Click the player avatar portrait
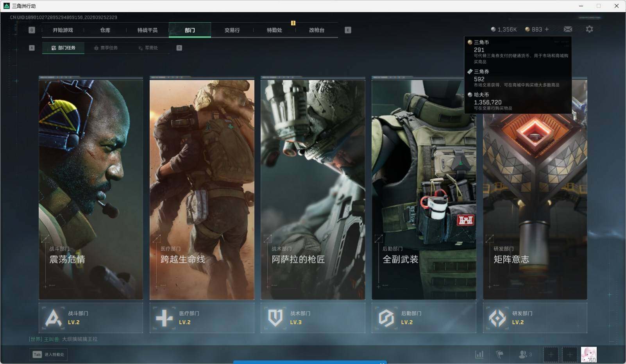Viewport: 626px width, 364px height. (589, 354)
